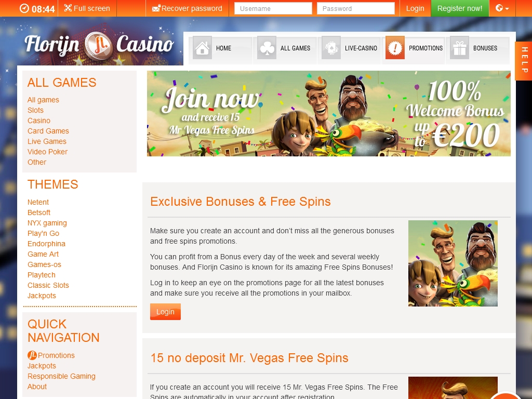
Task: Click the Username input field
Action: [273, 8]
